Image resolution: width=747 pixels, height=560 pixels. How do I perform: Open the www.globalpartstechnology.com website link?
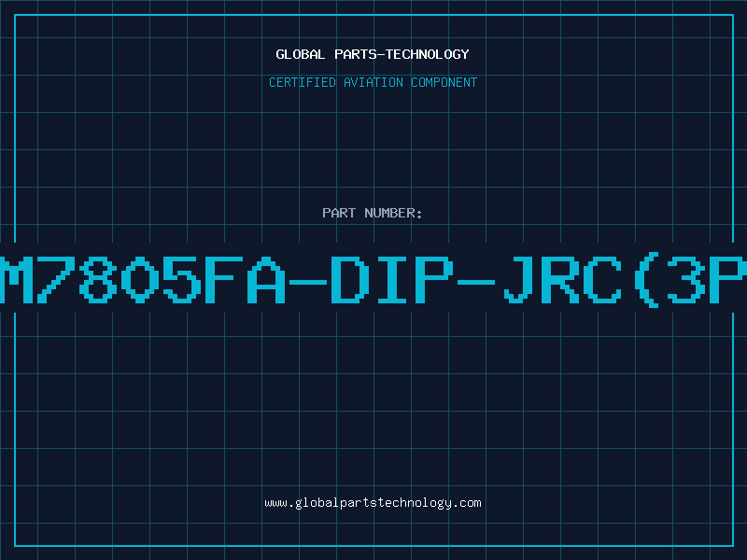(x=373, y=503)
